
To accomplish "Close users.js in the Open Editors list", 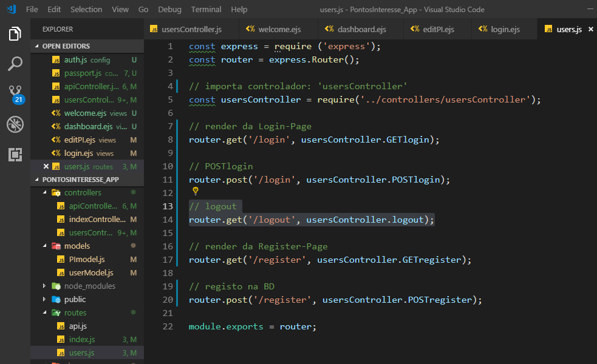I will (x=46, y=166).
